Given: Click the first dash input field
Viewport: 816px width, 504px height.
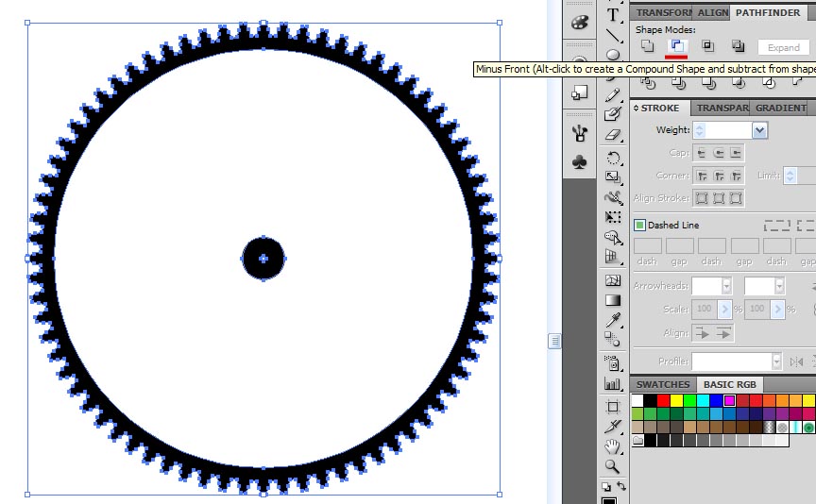Looking at the screenshot, I should pos(647,245).
